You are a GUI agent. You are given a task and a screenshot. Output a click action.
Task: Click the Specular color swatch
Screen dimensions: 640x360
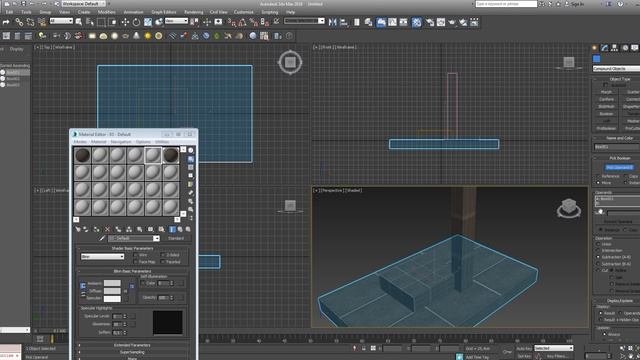click(112, 299)
